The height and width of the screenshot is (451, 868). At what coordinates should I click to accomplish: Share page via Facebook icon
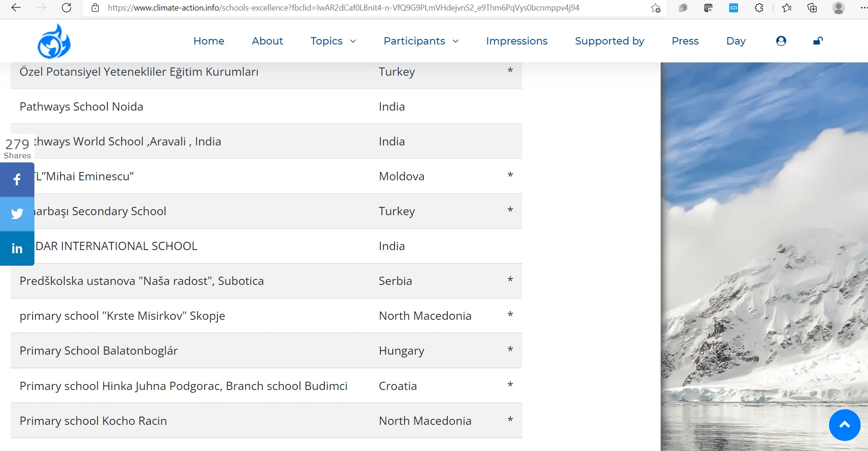[x=17, y=179]
